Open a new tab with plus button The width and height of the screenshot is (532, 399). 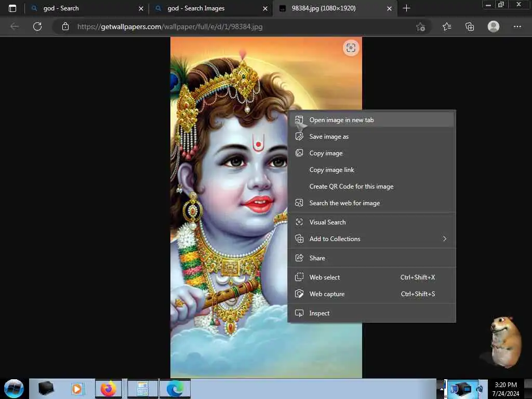click(406, 8)
